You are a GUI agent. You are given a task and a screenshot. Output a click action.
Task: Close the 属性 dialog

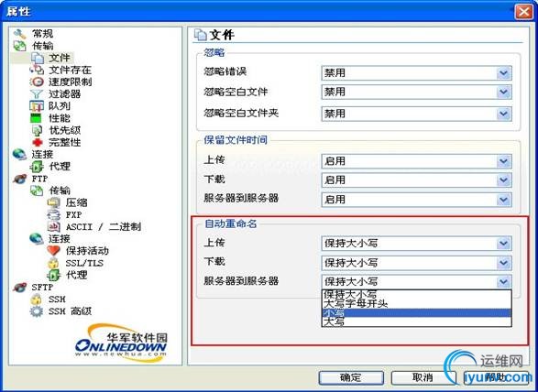pyautogui.click(x=523, y=12)
